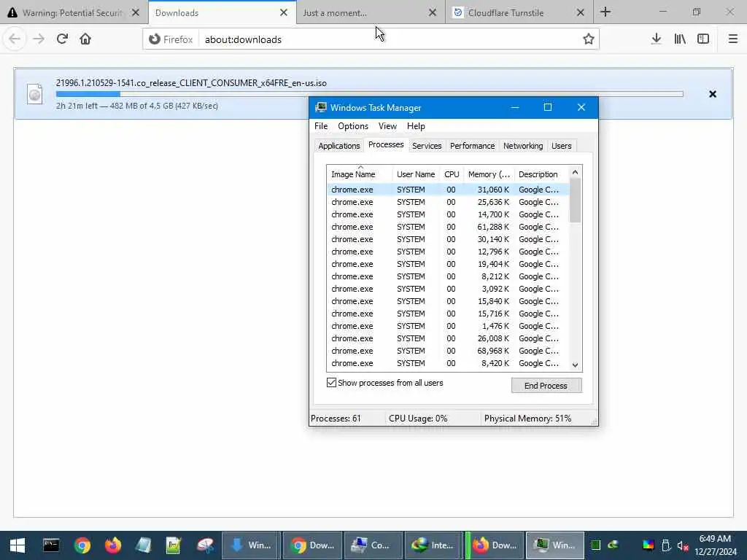Click the muted volume tray icon

pos(683,545)
